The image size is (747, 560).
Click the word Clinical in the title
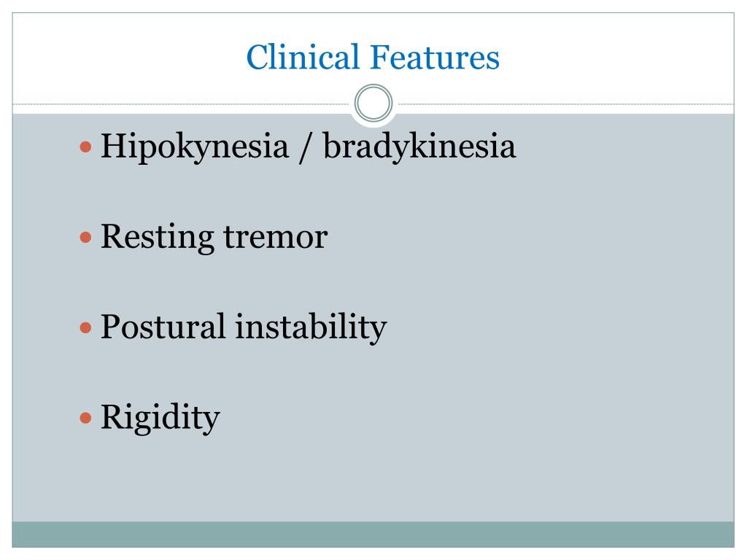[x=303, y=57]
